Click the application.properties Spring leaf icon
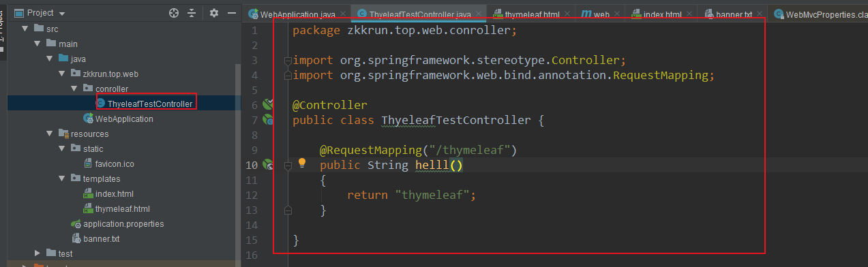This screenshot has height=267, width=868. coord(76,223)
